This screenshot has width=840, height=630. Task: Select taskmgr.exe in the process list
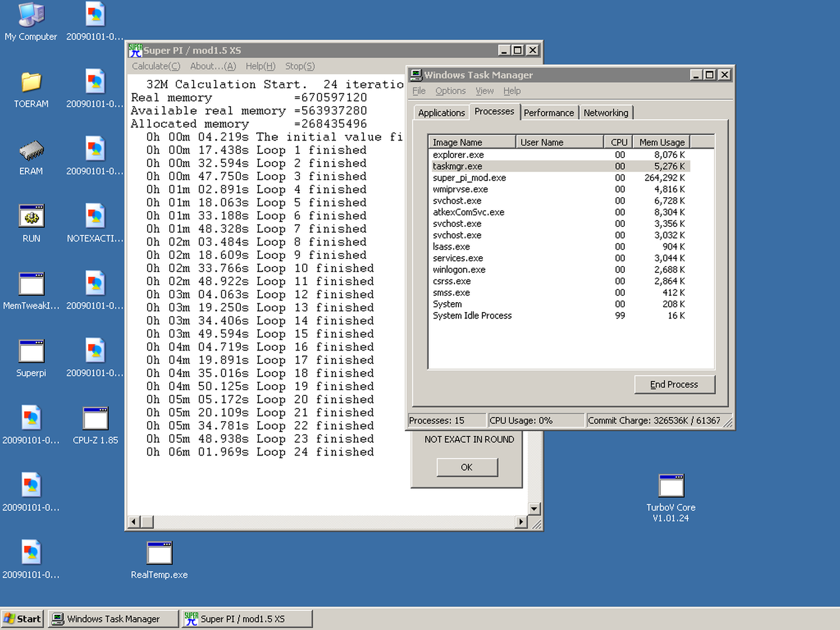pyautogui.click(x=560, y=166)
